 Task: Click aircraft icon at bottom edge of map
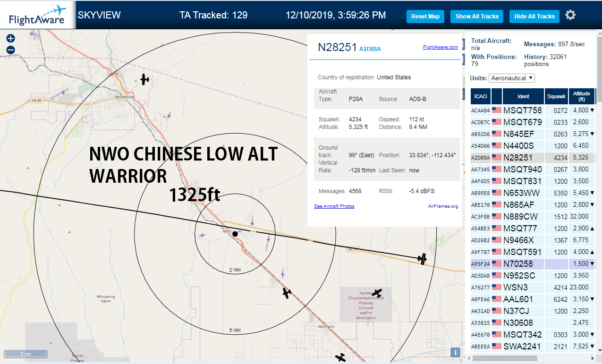click(x=340, y=357)
